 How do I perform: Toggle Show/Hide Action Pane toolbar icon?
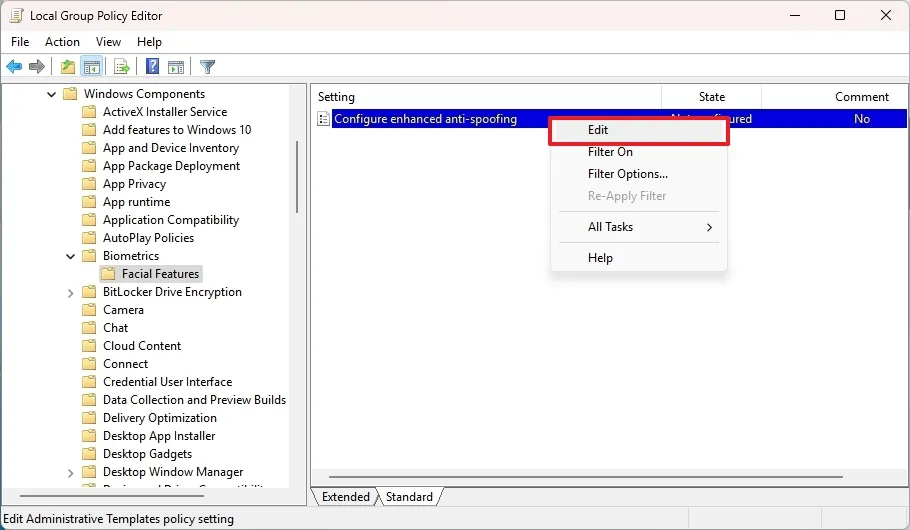tap(176, 67)
